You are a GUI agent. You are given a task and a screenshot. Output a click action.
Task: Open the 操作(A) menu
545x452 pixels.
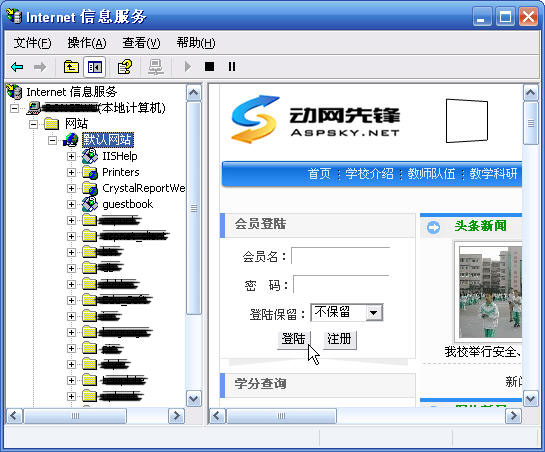87,43
